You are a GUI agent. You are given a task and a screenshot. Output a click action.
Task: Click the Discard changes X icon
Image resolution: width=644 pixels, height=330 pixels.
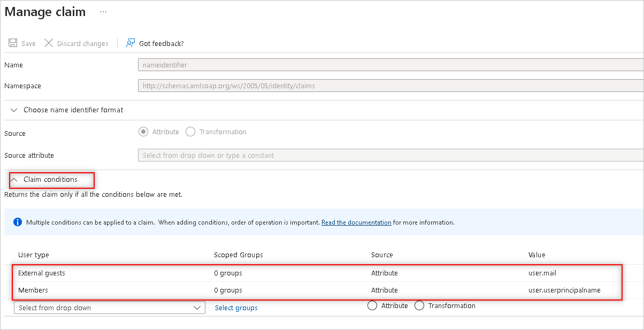(x=49, y=43)
